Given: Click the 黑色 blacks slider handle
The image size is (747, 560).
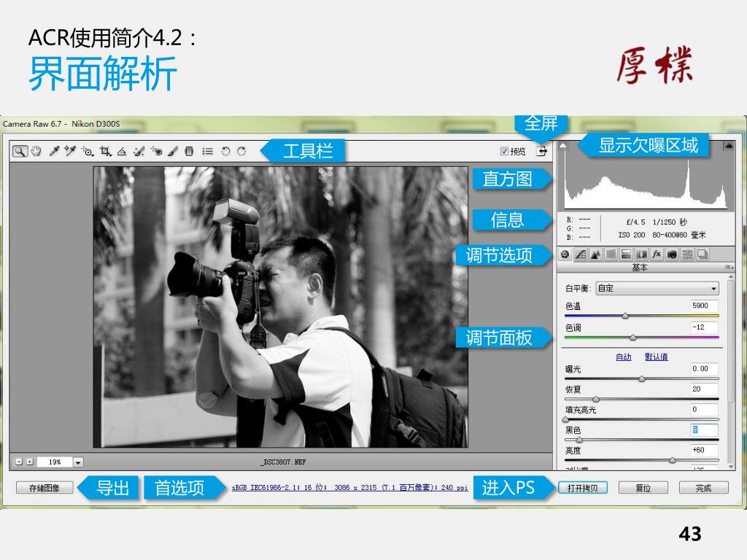Looking at the screenshot, I should 579,440.
